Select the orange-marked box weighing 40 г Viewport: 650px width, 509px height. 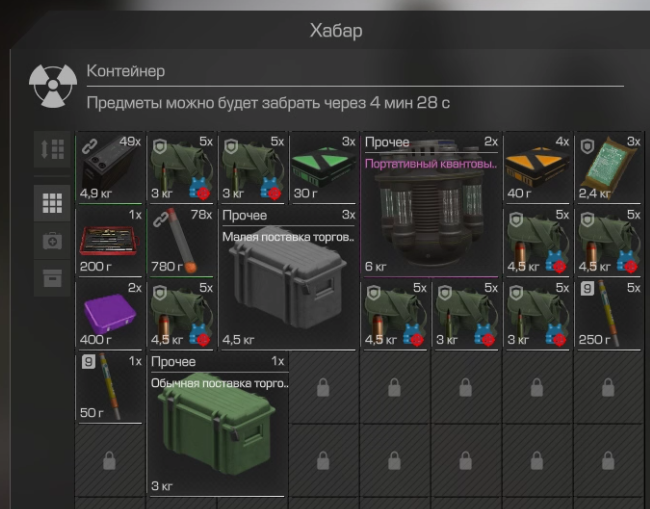[x=538, y=168]
